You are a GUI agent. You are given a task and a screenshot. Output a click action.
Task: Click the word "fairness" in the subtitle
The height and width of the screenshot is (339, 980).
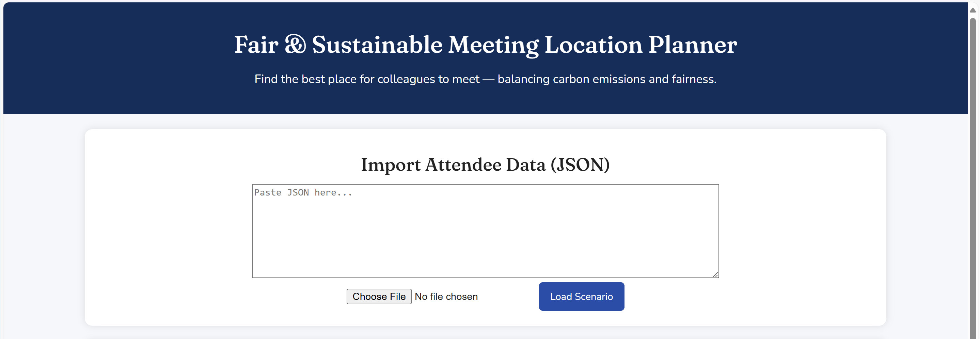coord(693,79)
